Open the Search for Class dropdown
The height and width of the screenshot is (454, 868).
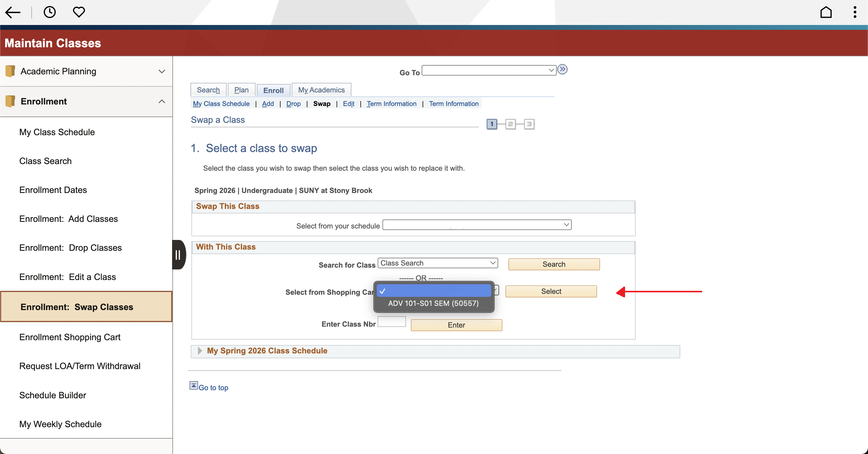point(438,263)
